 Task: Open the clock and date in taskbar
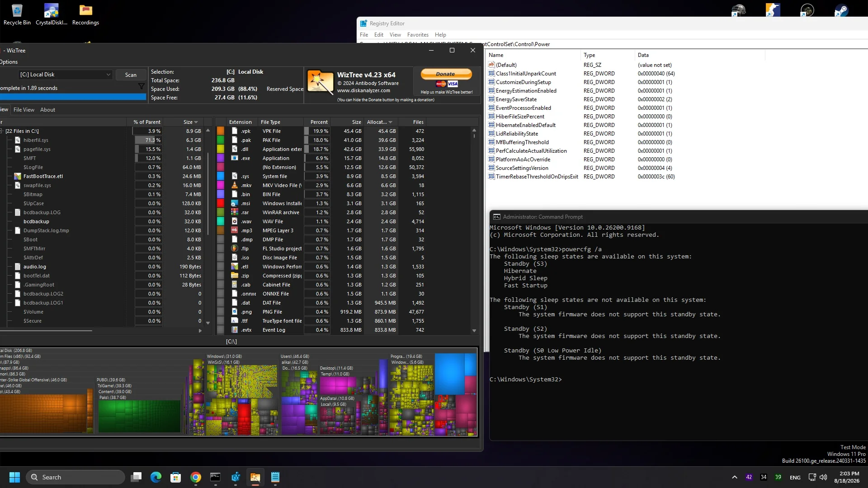847,477
